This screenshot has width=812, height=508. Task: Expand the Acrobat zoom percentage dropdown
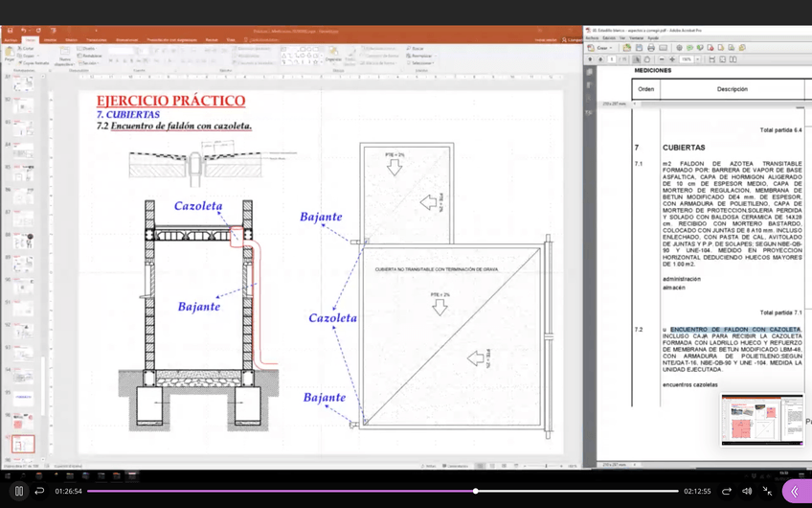point(698,59)
